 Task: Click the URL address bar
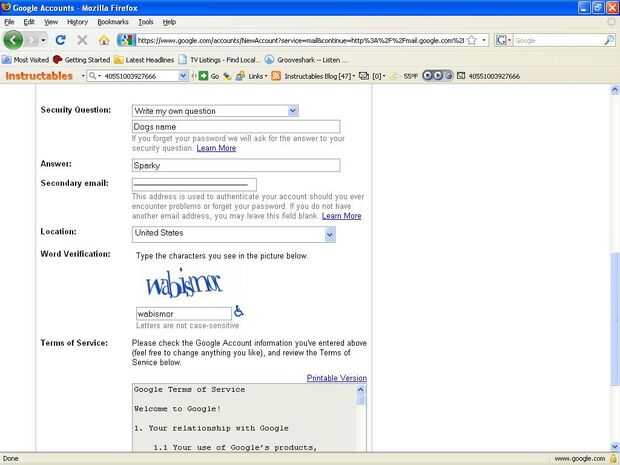click(301, 40)
